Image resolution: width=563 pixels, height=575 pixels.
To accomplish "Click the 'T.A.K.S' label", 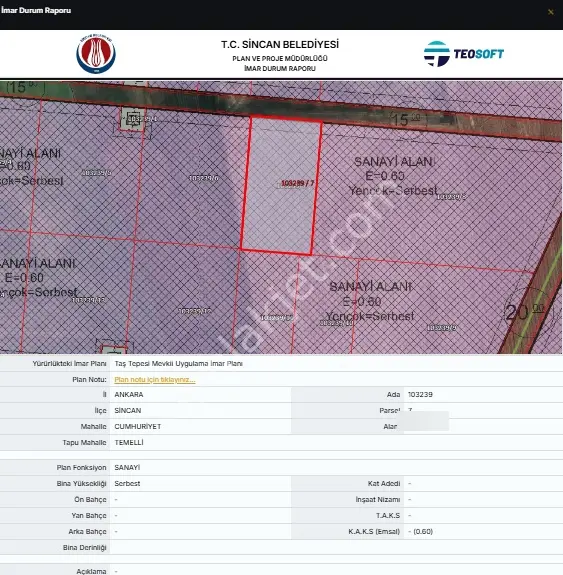I will click(x=388, y=516).
